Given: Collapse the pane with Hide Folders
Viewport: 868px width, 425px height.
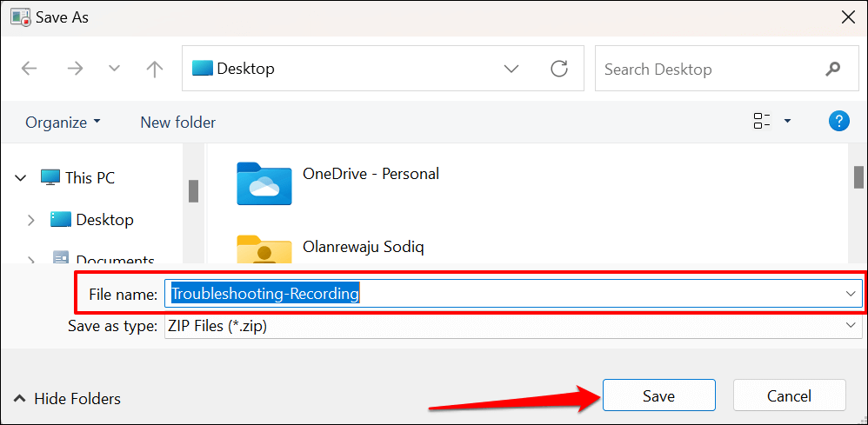Looking at the screenshot, I should [67, 399].
